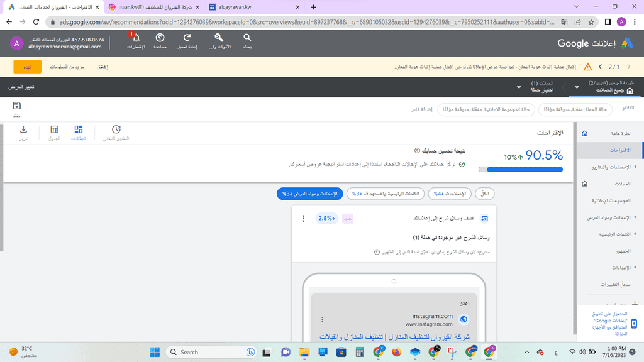Expand الكلمات الرئيسية in sidebar
Screen dimensions: 644x362
pos(635,234)
